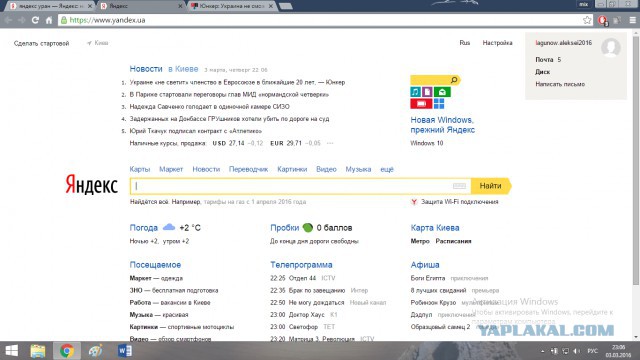The image size is (640, 360).
Task: Click the green lock security icon
Action: point(64,20)
